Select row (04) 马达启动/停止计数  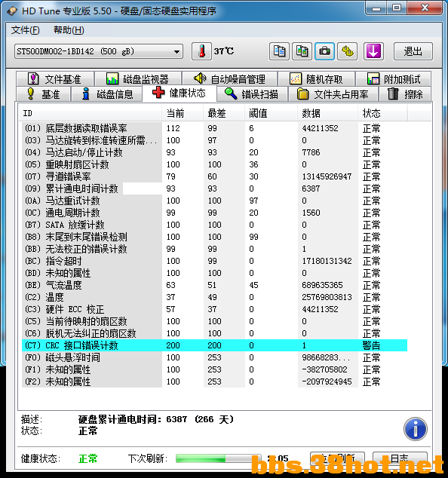214,152
